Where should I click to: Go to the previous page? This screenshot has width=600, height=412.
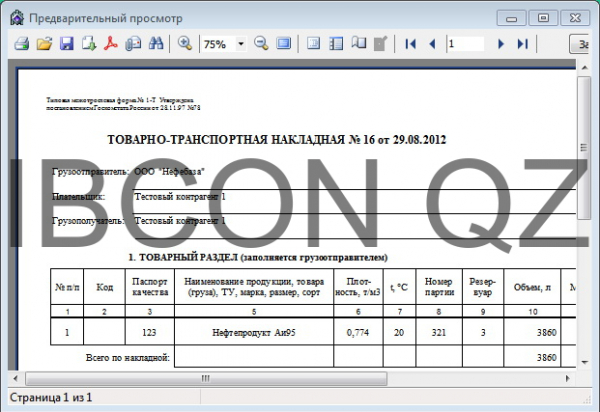pyautogui.click(x=432, y=44)
